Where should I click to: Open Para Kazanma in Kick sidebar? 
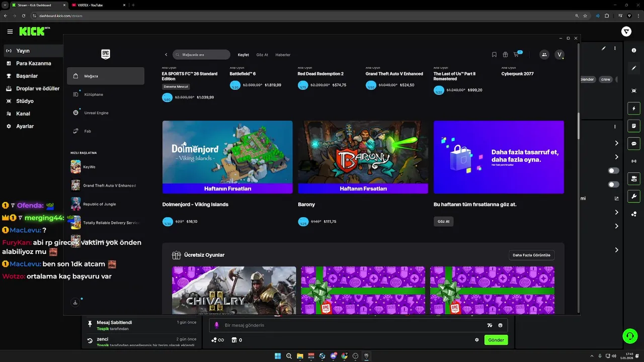(x=32, y=63)
